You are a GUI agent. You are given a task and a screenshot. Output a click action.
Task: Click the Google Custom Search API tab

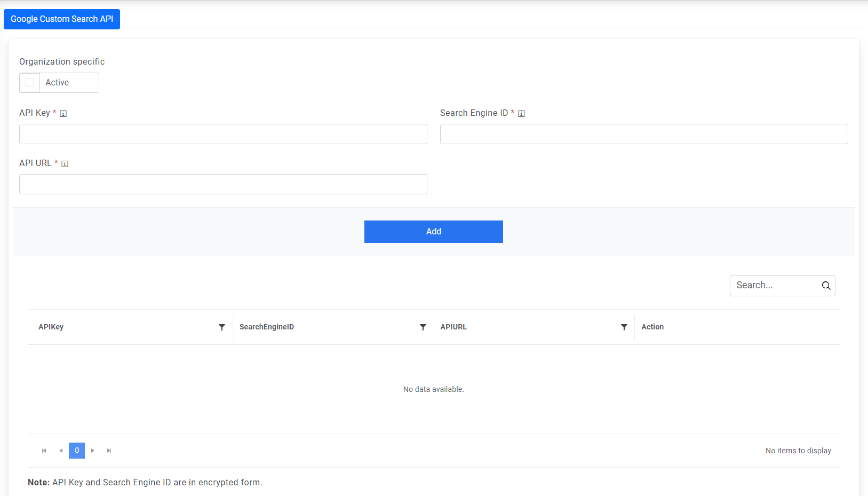[x=62, y=19]
